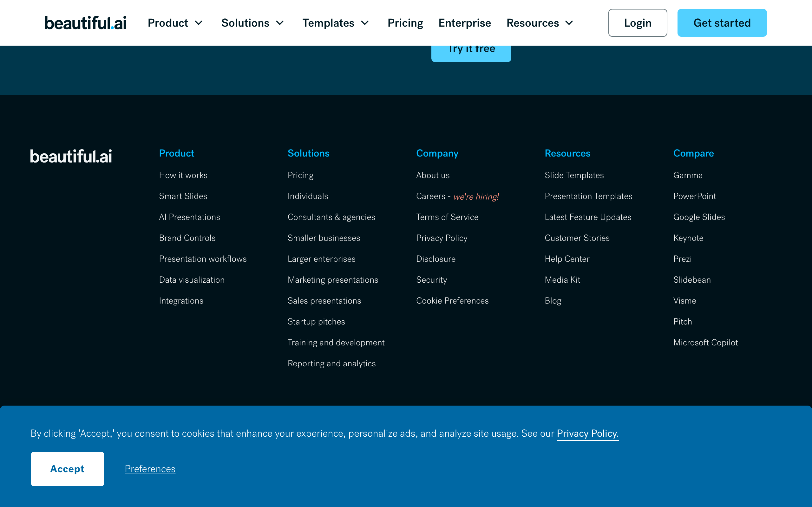Image resolution: width=812 pixels, height=507 pixels.
Task: Accept cookies in the consent banner
Action: (68, 469)
